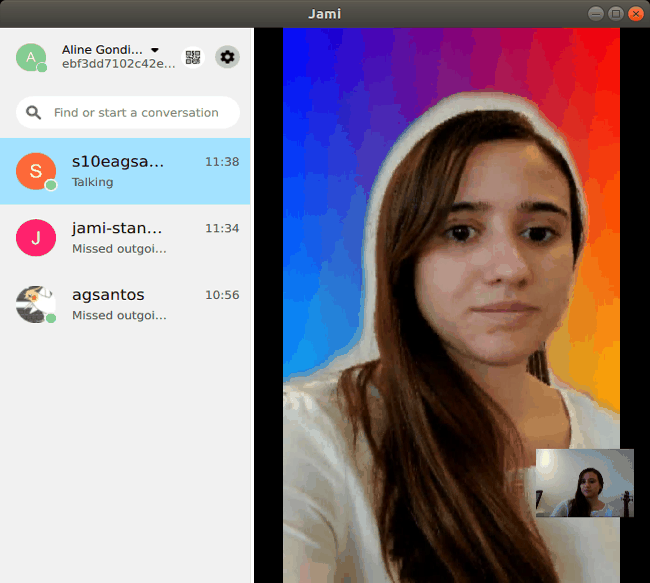Click the 'Talking' status under s10eagsa
The image size is (650, 583).
tap(93, 182)
